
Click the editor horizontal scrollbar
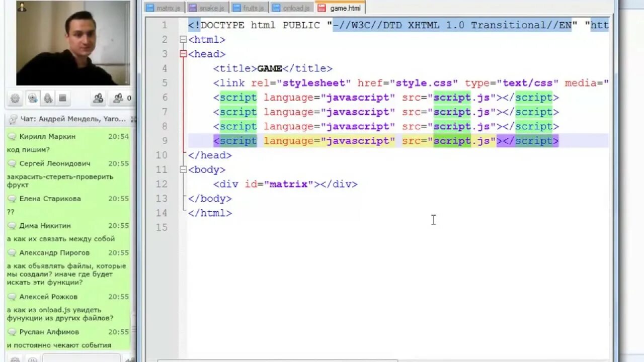click(278, 360)
